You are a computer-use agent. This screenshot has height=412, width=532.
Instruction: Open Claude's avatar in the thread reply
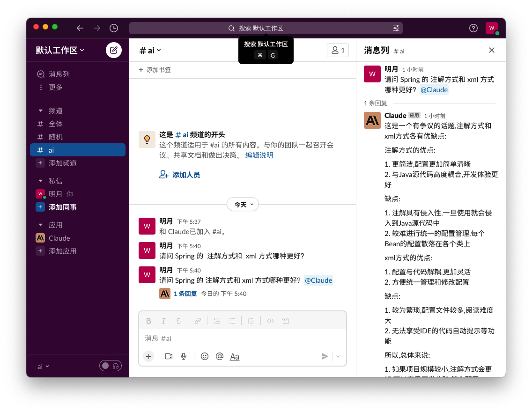pos(372,120)
